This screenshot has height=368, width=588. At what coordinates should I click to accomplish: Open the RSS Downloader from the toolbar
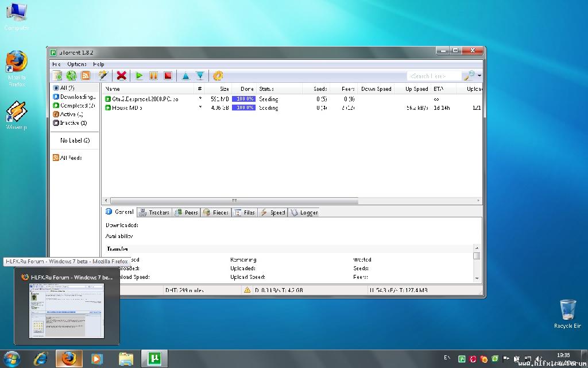86,76
